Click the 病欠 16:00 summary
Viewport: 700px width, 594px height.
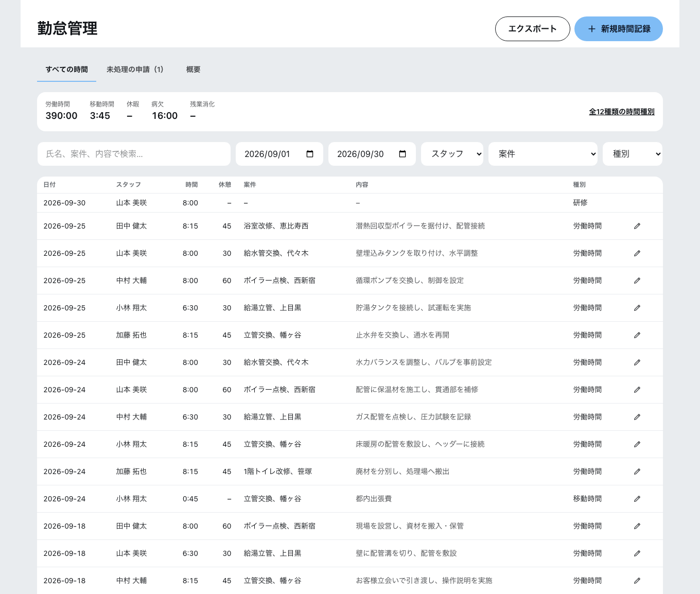click(165, 111)
